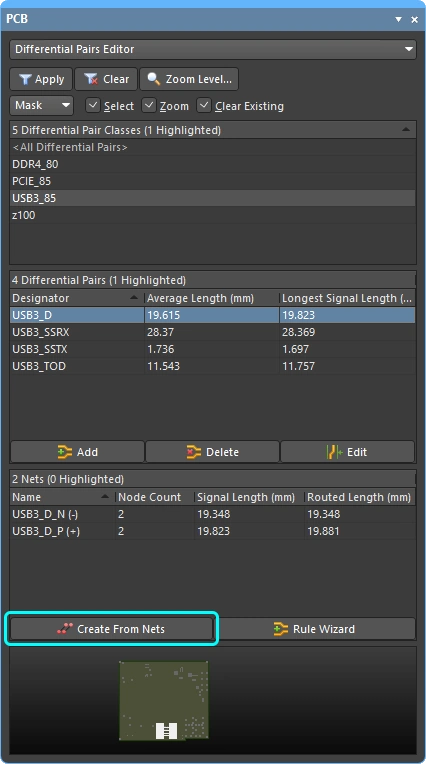Open the Mask mode dropdown
The height and width of the screenshot is (764, 426).
pos(41,105)
